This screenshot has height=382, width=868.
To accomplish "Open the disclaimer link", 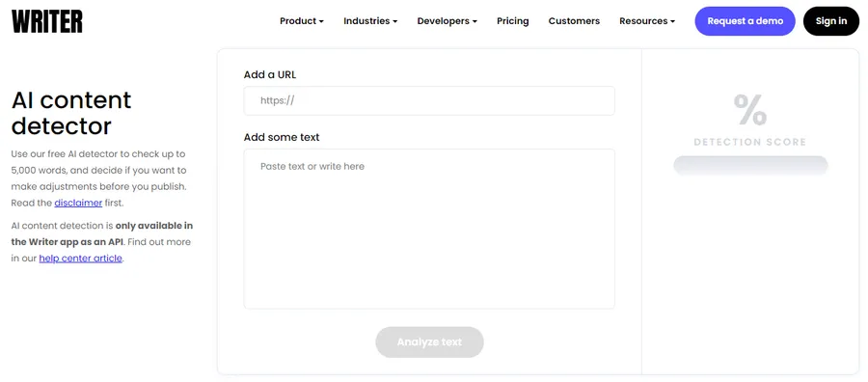I will tap(78, 203).
